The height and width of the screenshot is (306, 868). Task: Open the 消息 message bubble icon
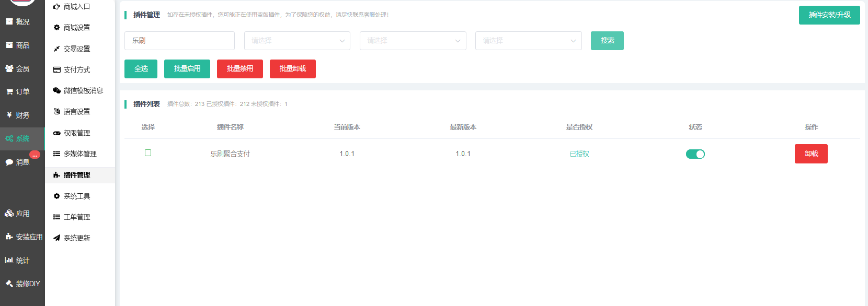point(9,162)
